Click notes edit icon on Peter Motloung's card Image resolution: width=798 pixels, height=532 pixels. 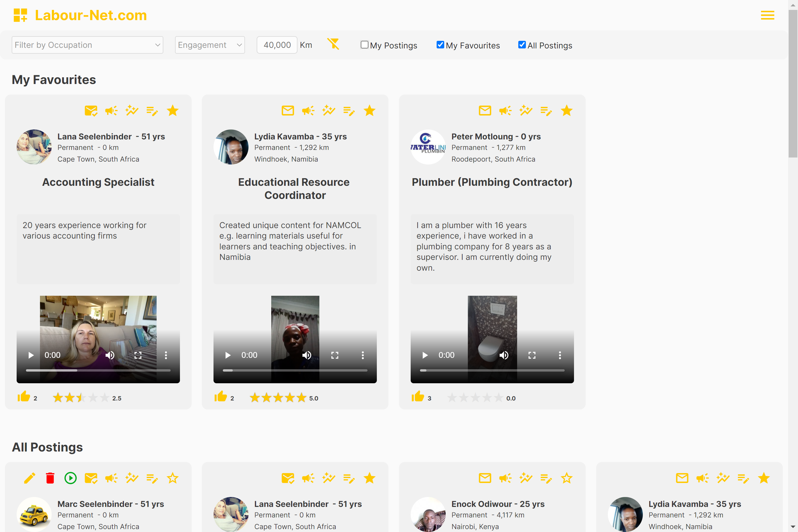[x=546, y=111]
